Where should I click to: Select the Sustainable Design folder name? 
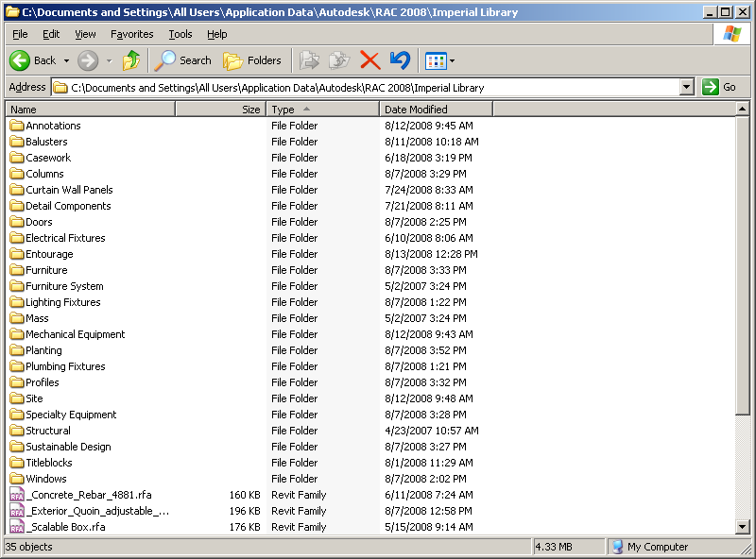click(68, 447)
